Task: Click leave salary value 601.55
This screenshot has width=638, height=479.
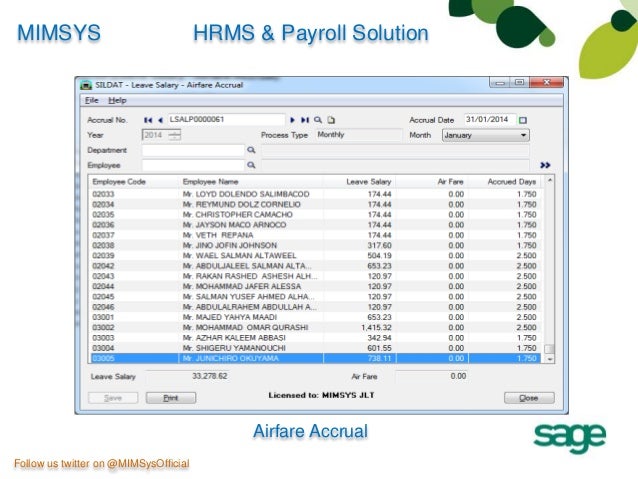Action: point(379,348)
